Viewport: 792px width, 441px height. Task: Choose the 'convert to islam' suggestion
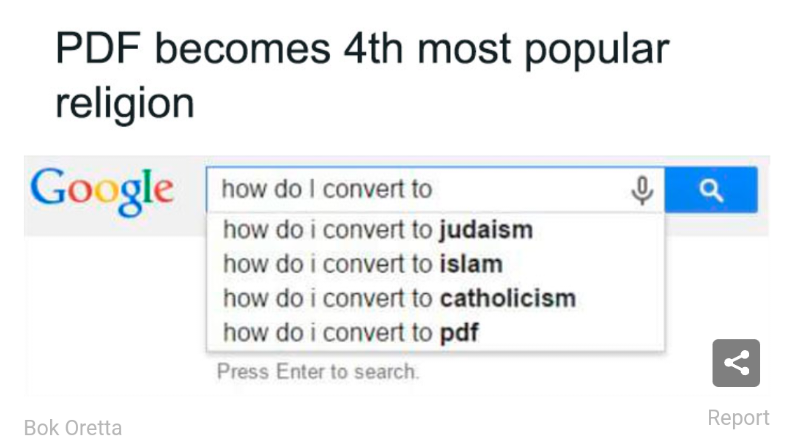click(362, 264)
